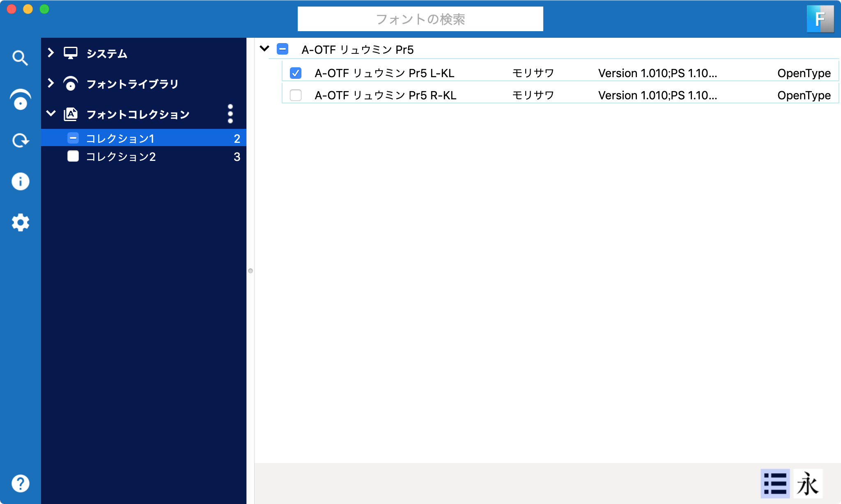841x504 pixels.
Task: Click コレクション2 count 3
Action: pyautogui.click(x=237, y=157)
